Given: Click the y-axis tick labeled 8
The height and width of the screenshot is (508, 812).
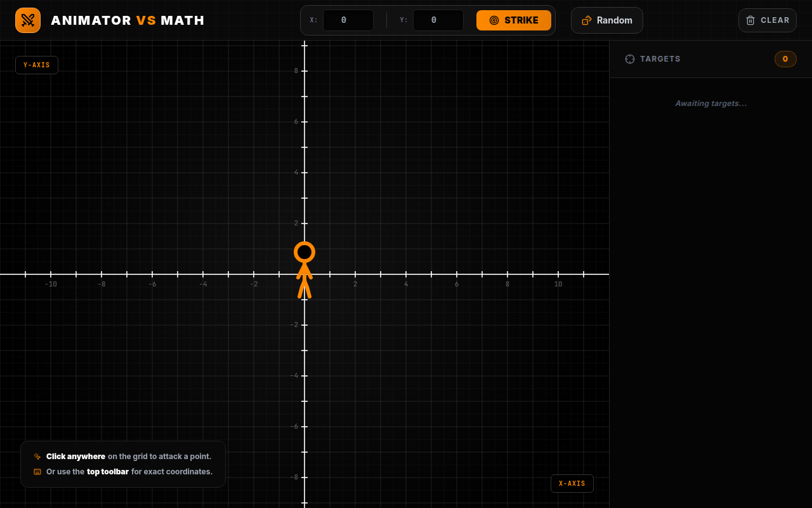Looking at the screenshot, I should [296, 71].
